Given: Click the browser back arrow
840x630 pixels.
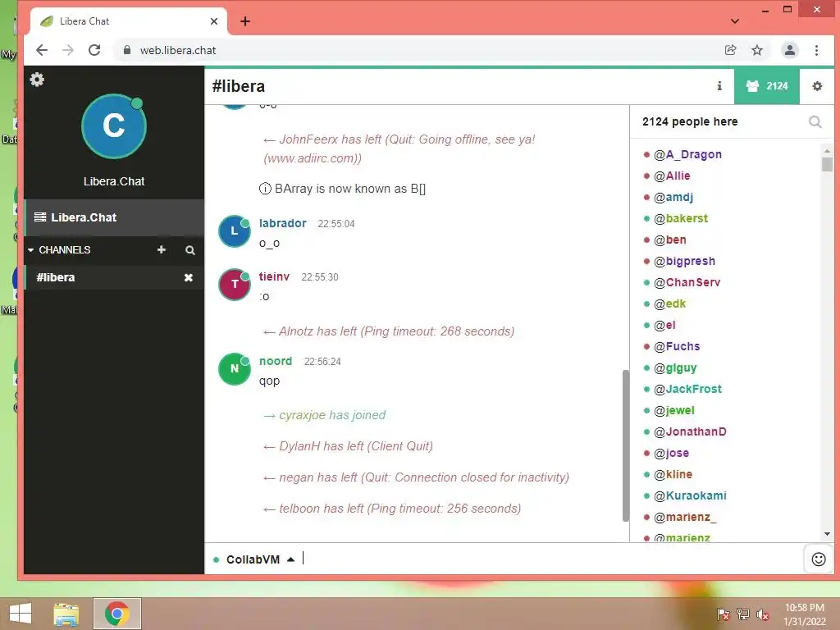Looking at the screenshot, I should (x=42, y=50).
